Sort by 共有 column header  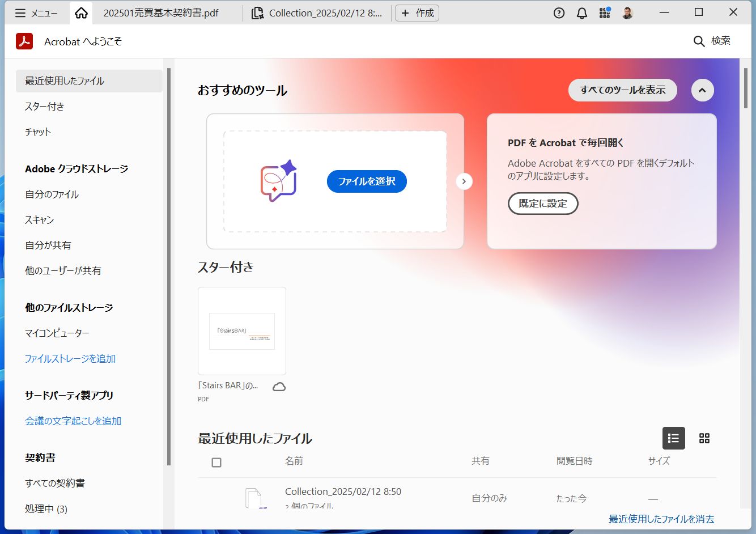[x=481, y=461]
